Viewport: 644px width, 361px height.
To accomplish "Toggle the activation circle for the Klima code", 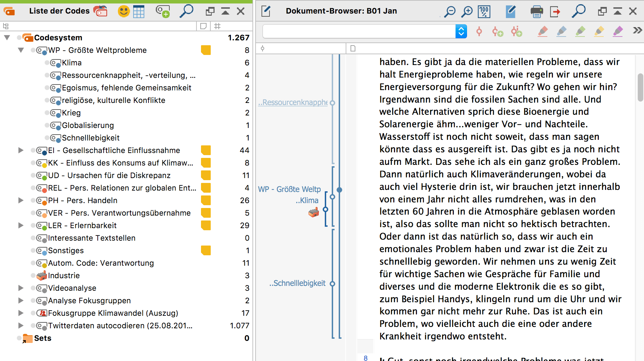I will tap(47, 63).
